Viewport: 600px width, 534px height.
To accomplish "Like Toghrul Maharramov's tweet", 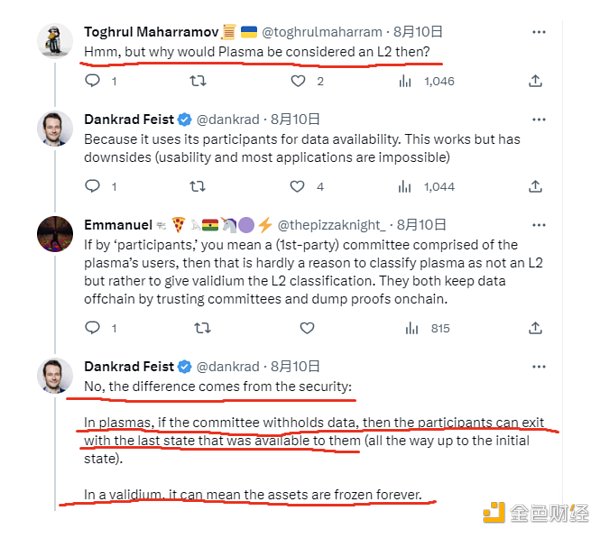I will (x=298, y=80).
